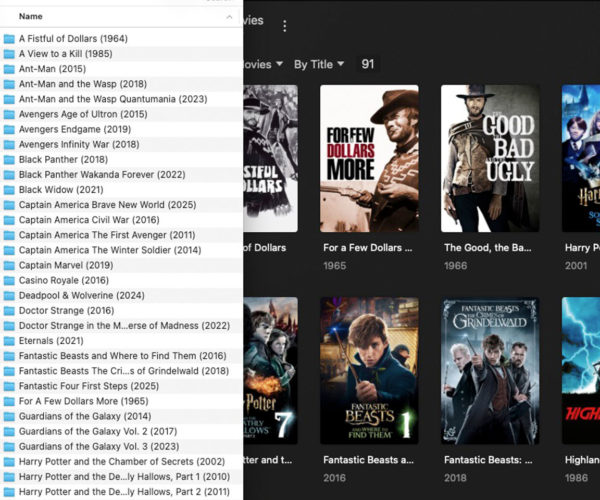This screenshot has height=500, width=600.
Task: Select 'Captain America Civil War (2016)' folder
Action: coord(121,220)
